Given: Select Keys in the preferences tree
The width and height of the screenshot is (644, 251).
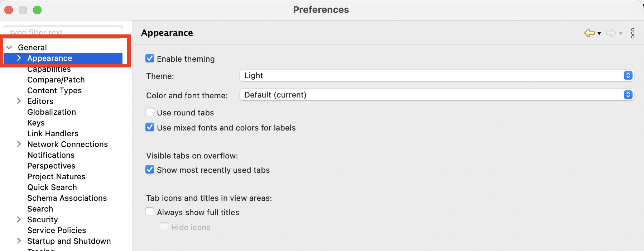Looking at the screenshot, I should 36,123.
